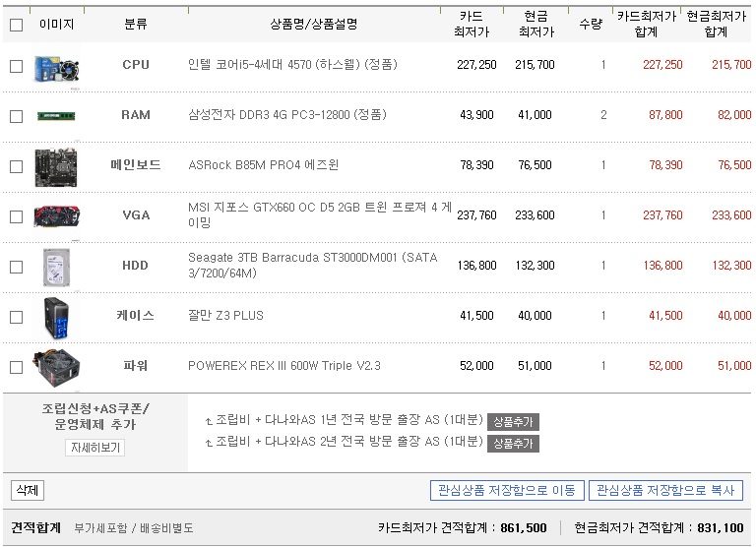
Task: Click 관심상품 저장함으로 이동 button
Action: tap(507, 491)
